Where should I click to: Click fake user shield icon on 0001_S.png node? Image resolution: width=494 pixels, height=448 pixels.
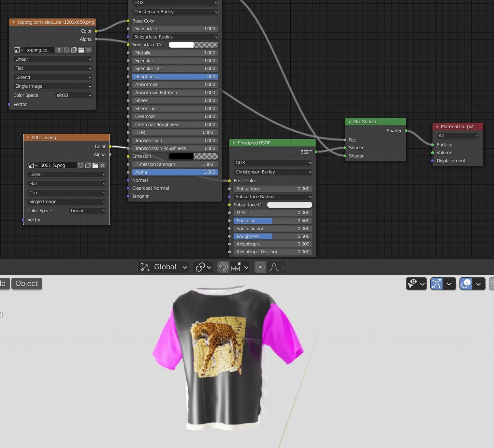pyautogui.click(x=80, y=165)
